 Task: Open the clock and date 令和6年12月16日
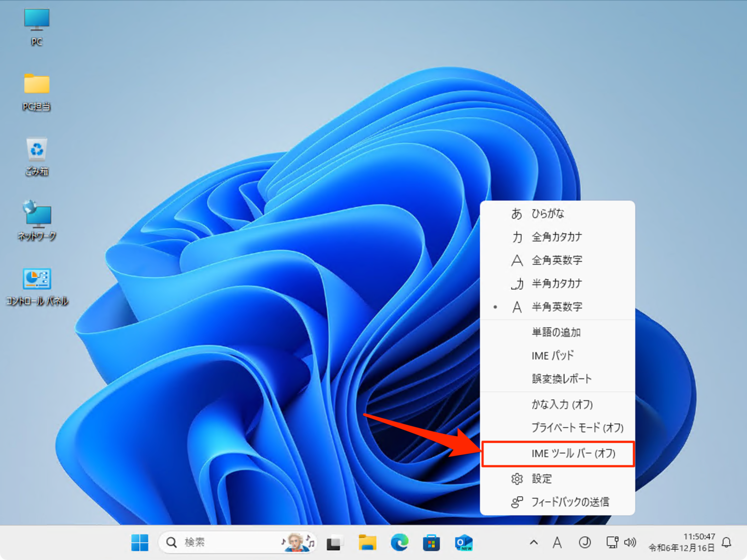[682, 542]
